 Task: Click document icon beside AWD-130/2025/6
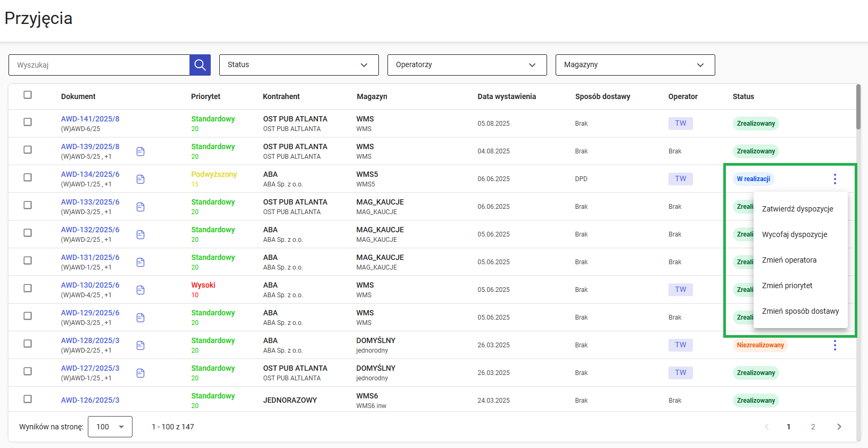140,290
